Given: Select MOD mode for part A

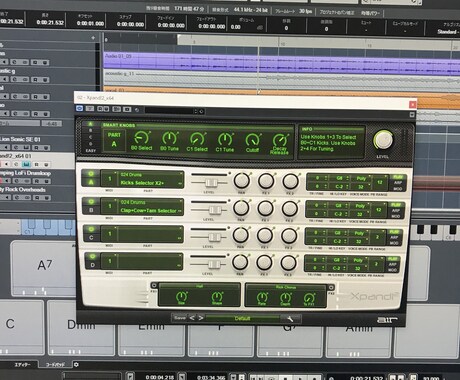Looking at the screenshot, I should click(397, 189).
